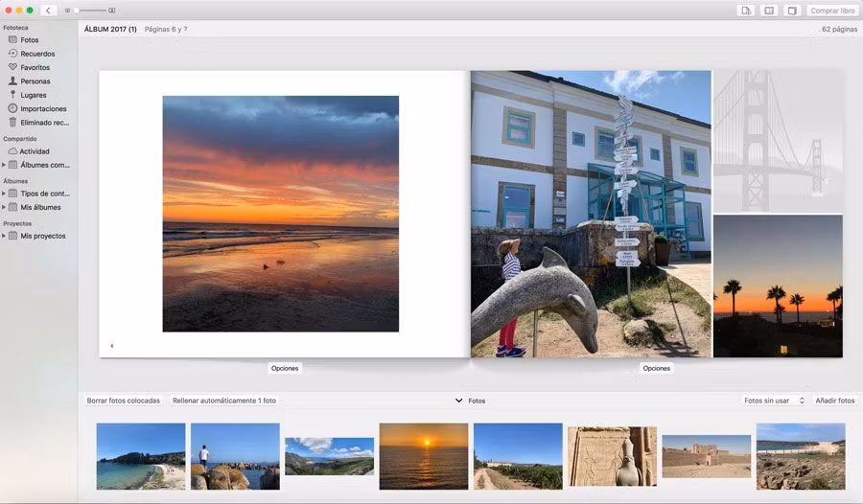The image size is (863, 504).
Task: Click the add page icon
Action: (x=746, y=11)
